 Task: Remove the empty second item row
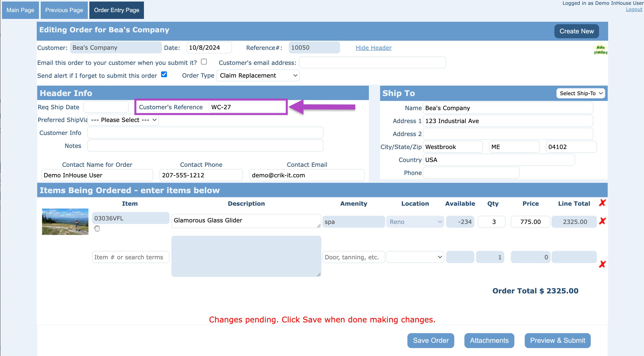click(x=602, y=264)
